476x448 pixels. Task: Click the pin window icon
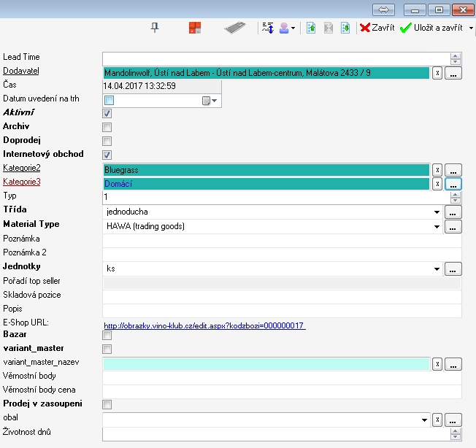point(155,28)
